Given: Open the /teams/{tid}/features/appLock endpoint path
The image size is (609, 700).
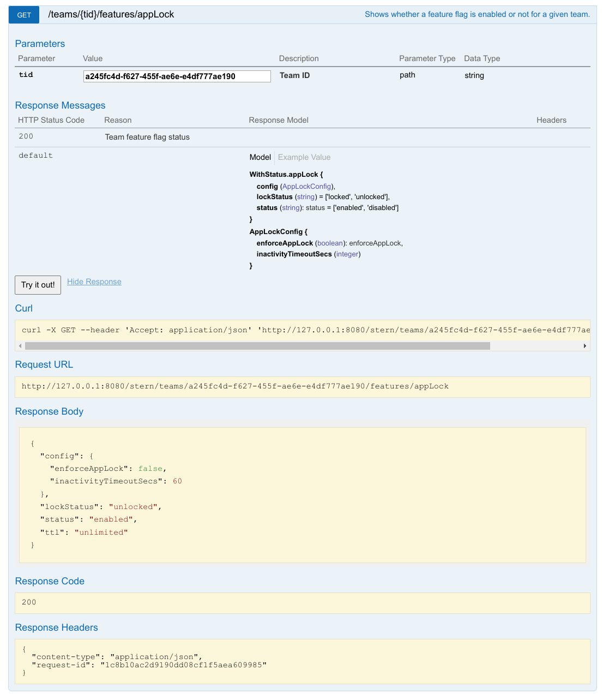Looking at the screenshot, I should 111,14.
